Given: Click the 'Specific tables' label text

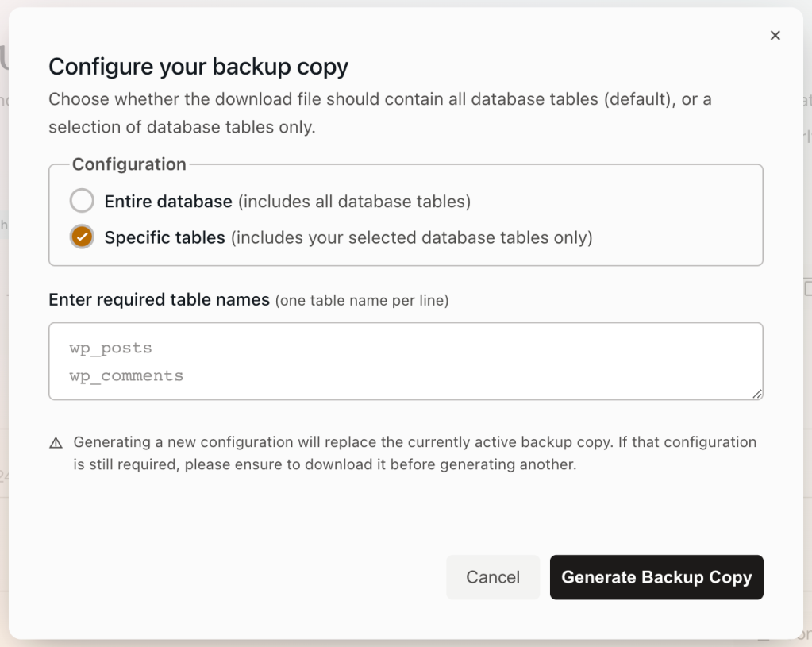Looking at the screenshot, I should [x=164, y=237].
